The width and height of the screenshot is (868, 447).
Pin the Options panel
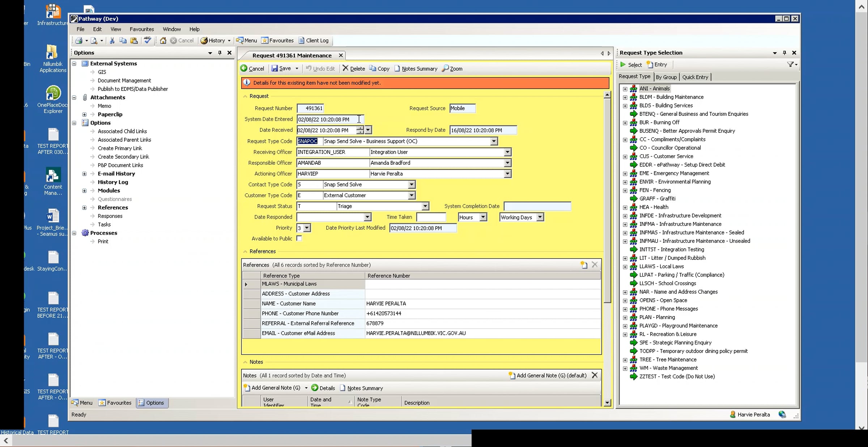220,53
